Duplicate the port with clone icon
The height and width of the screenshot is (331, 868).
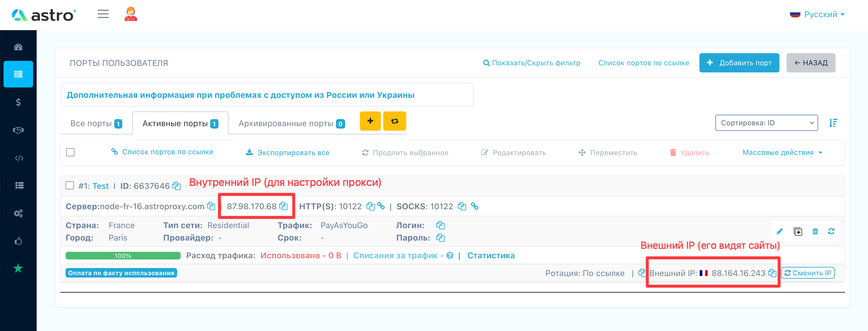797,231
